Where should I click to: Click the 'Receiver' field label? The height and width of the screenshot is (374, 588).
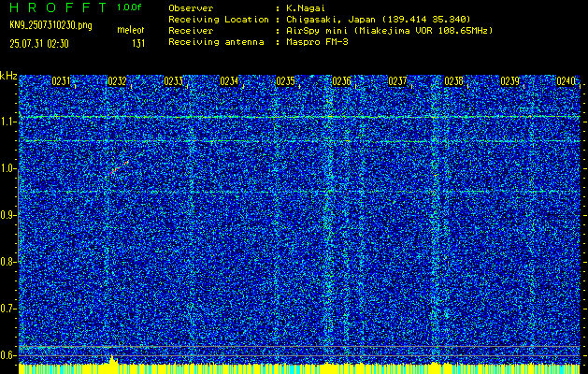[191, 31]
